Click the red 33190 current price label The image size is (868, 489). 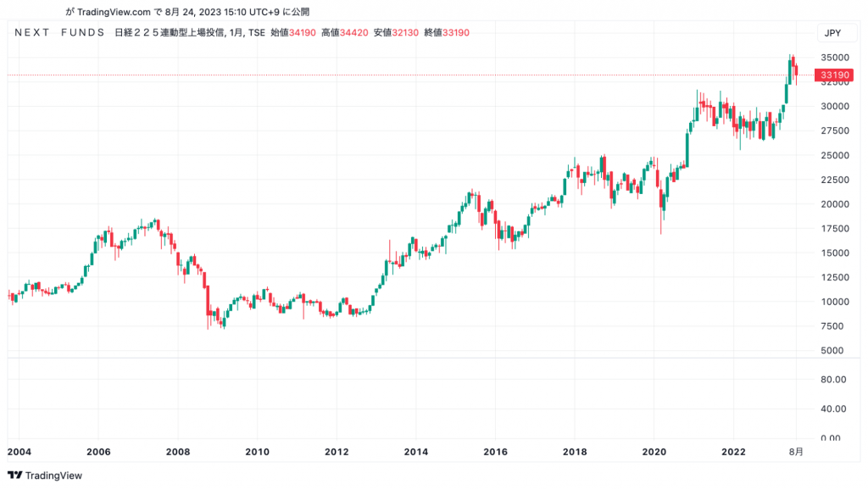pos(834,75)
